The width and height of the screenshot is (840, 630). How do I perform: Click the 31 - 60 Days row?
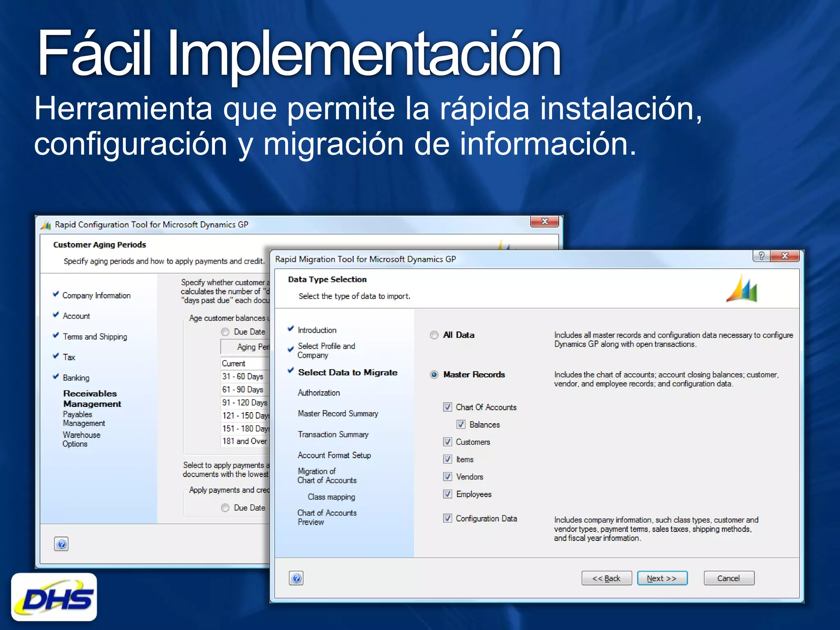point(245,377)
